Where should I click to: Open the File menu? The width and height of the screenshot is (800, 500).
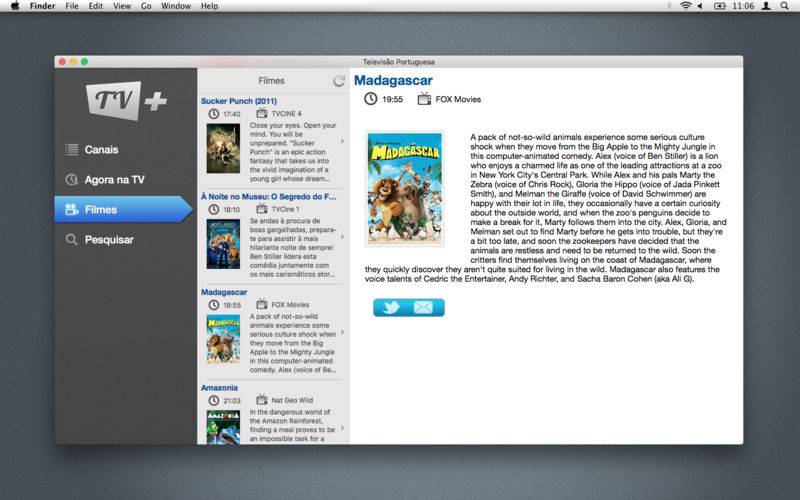pyautogui.click(x=72, y=6)
